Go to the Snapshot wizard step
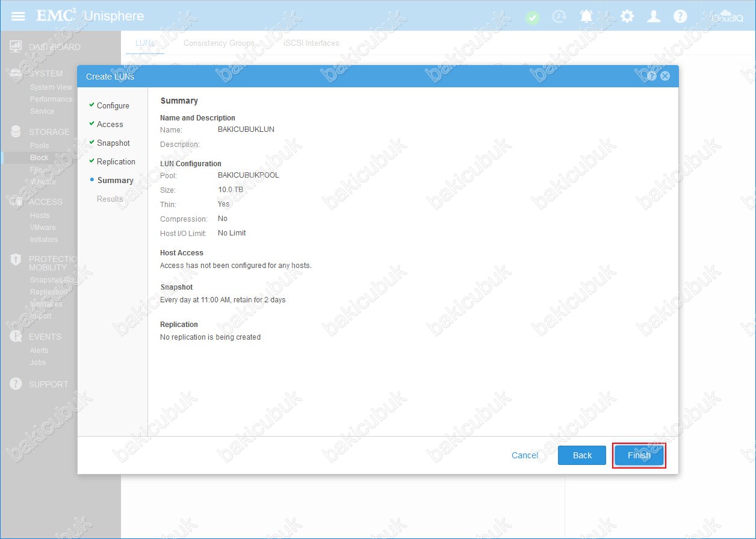This screenshot has height=539, width=756. (113, 143)
